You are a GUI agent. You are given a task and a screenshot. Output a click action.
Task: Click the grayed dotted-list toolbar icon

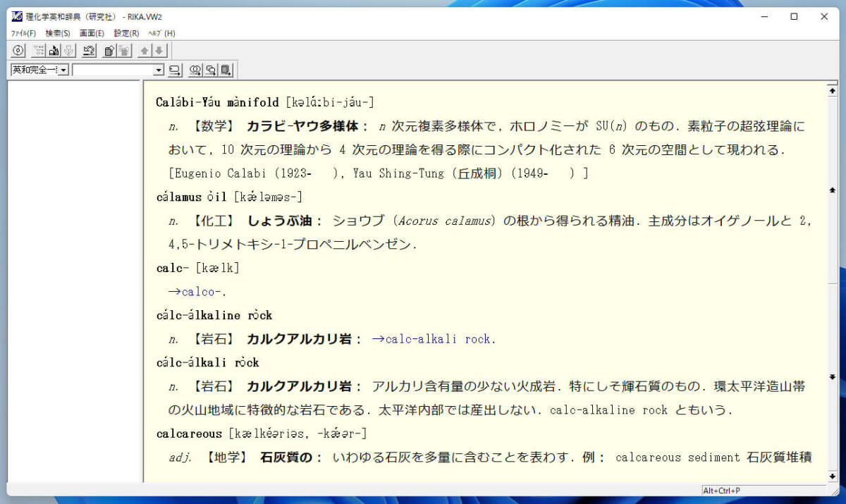[x=39, y=50]
